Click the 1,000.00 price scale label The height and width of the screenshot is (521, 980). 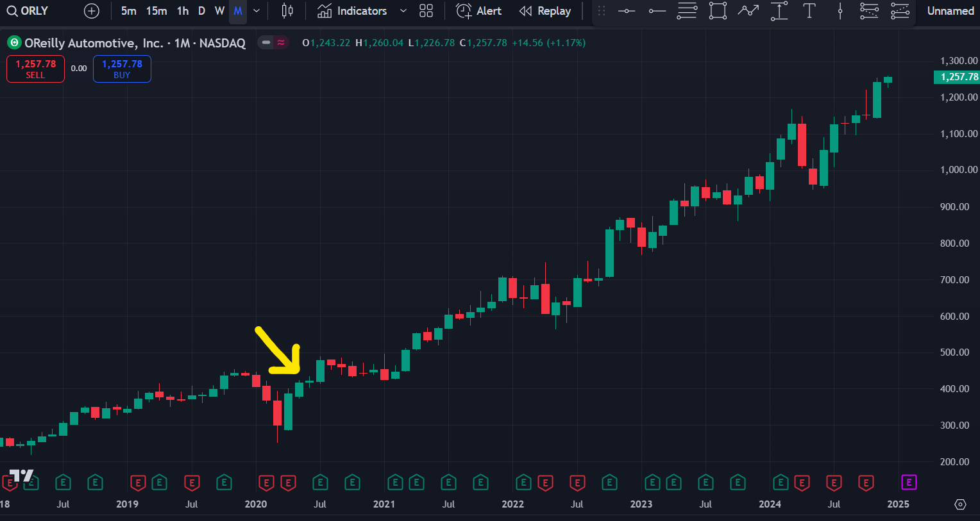[x=959, y=170]
